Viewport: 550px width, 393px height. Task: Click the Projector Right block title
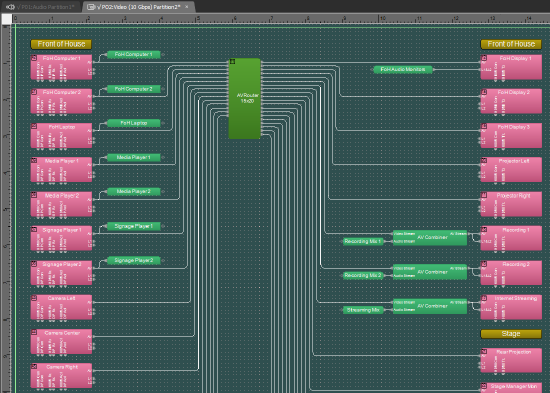tap(514, 195)
